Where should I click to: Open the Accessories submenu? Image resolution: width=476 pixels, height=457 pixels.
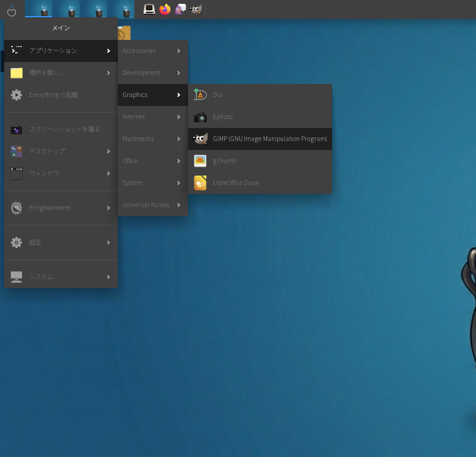(153, 51)
